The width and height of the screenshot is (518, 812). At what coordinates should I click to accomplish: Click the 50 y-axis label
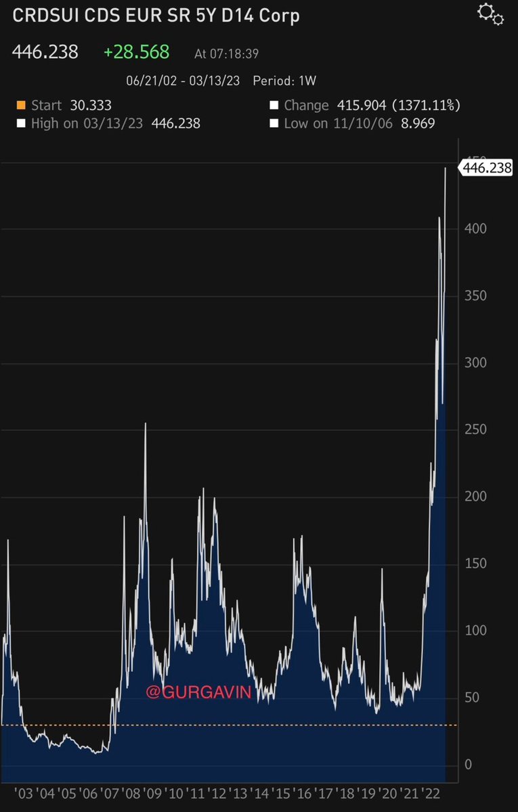(x=471, y=698)
